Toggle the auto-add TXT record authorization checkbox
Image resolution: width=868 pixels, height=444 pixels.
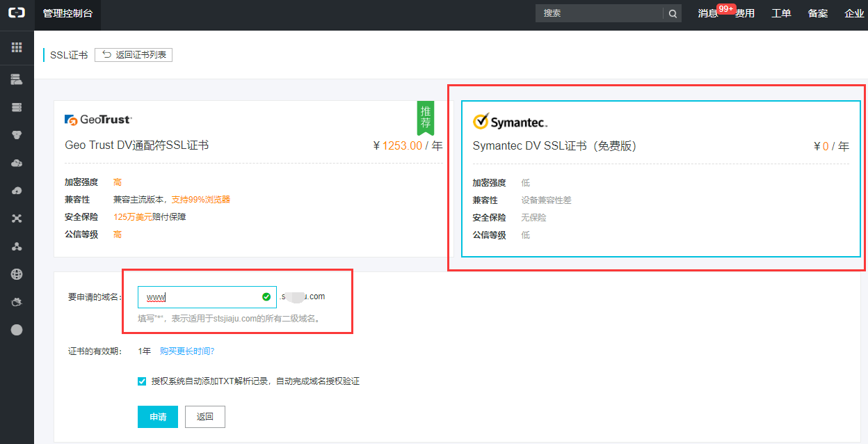click(142, 381)
